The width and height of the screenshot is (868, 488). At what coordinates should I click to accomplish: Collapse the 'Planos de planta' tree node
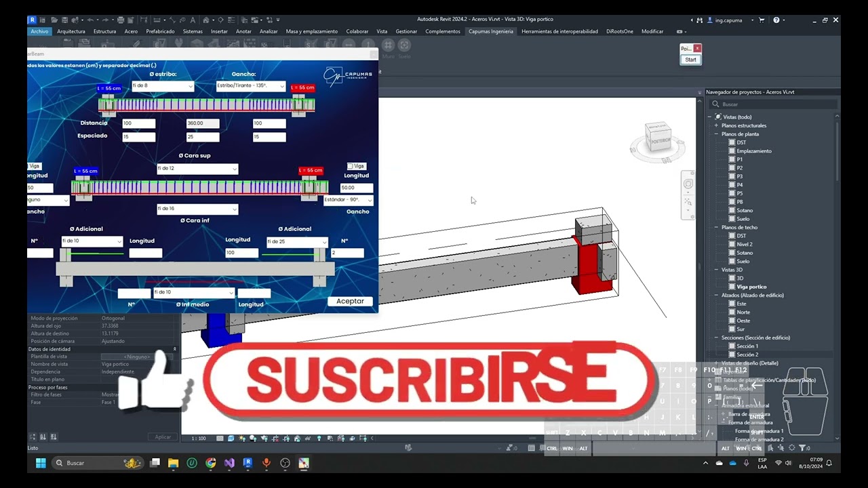716,134
